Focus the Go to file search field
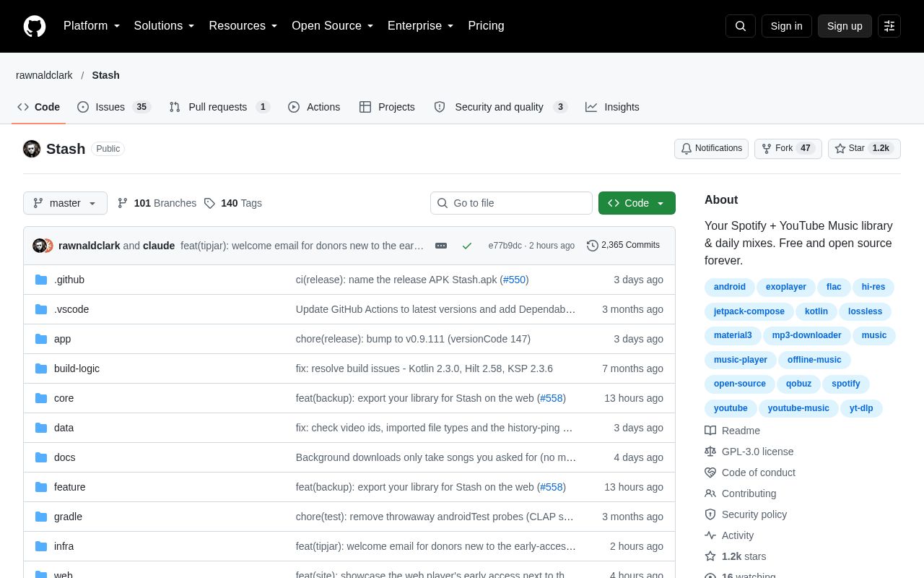The width and height of the screenshot is (924, 578). click(x=511, y=203)
